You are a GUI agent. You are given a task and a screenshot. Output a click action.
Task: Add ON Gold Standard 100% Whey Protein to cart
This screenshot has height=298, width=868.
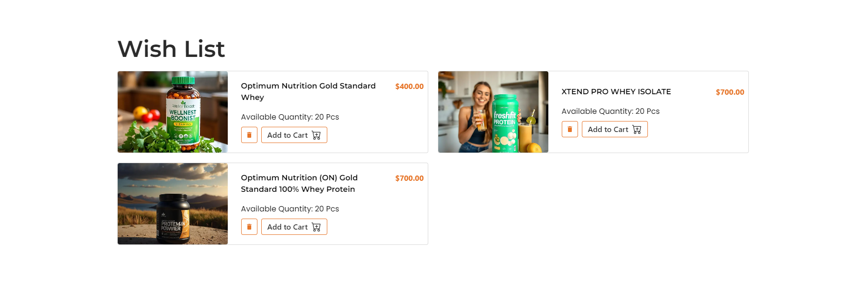pos(294,227)
